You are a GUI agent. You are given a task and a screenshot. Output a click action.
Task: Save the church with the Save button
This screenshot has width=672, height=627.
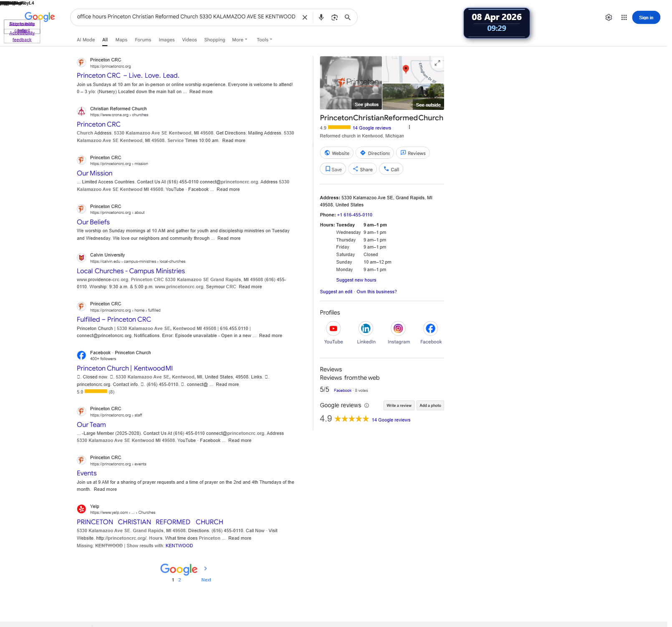333,169
